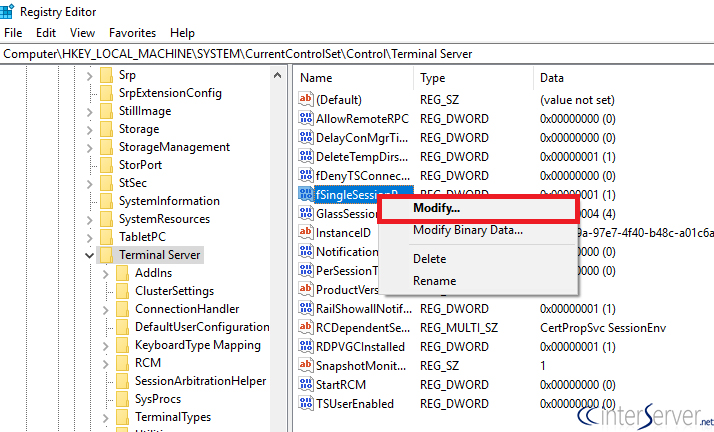Viewport: 714px width, 432px height.
Task: Expand the KeyboardType Mapping subkey
Action: tap(106, 346)
